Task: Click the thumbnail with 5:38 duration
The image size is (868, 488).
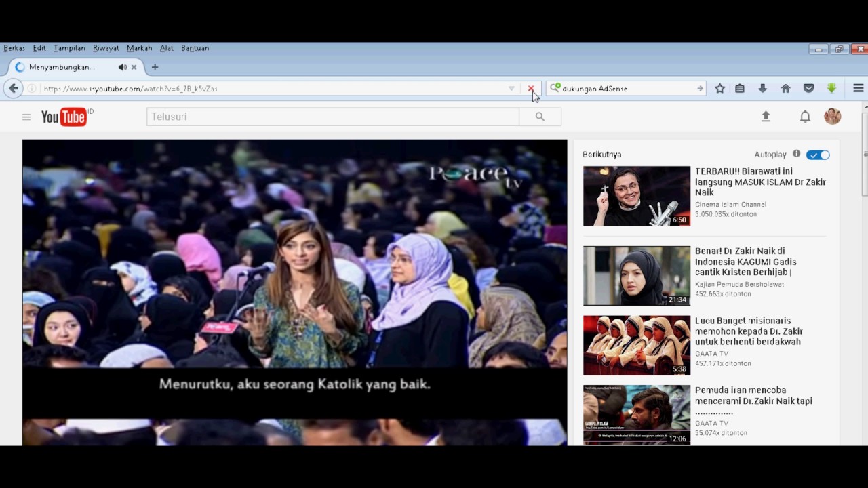Action: [637, 345]
